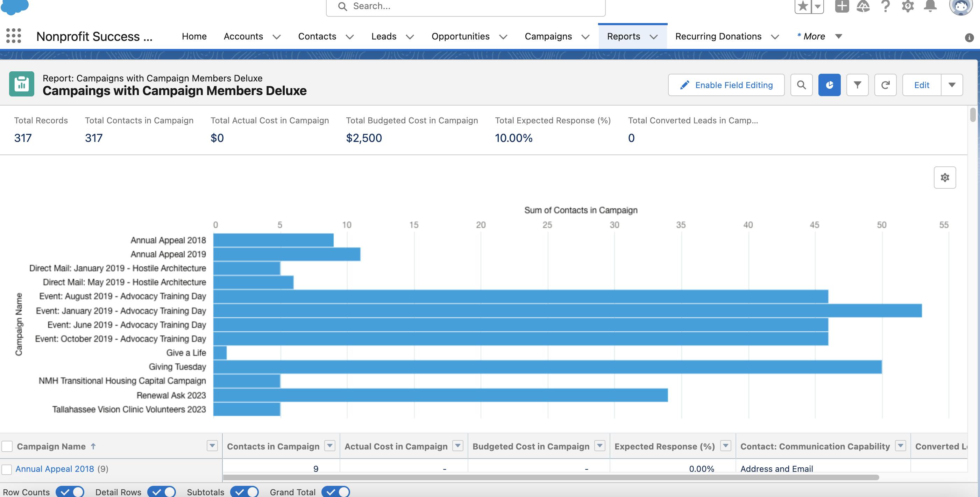Refresh the report with the reload button
980x497 pixels.
click(885, 85)
